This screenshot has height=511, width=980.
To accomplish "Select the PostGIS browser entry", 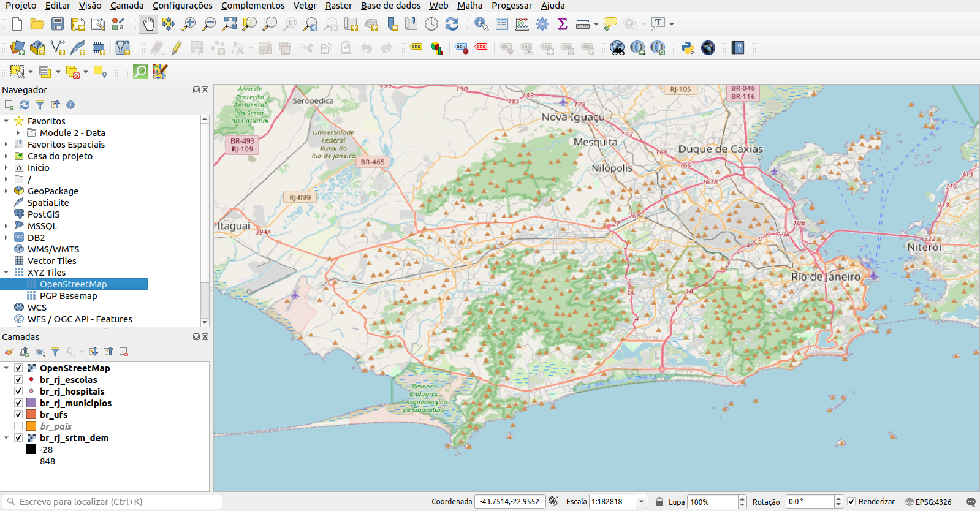I will 44,214.
